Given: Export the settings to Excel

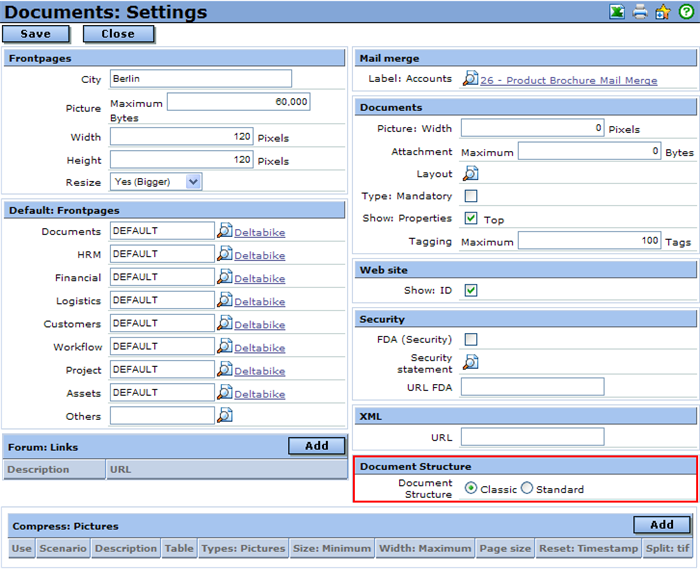Looking at the screenshot, I should 617,12.
